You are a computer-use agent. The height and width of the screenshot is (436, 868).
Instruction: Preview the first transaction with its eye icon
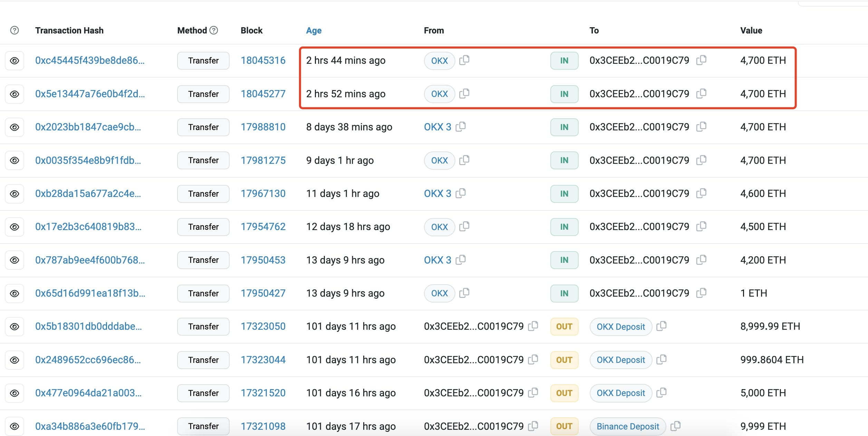coord(14,60)
